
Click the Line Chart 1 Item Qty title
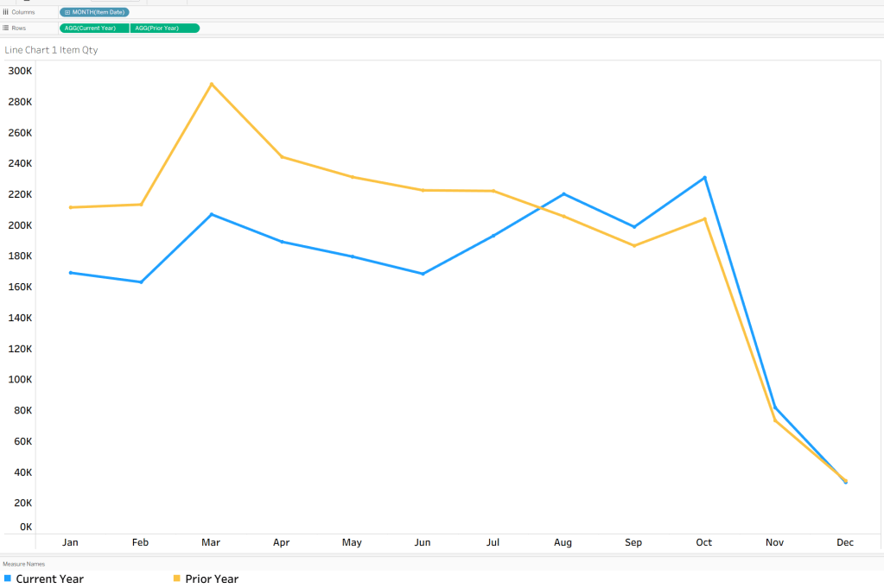(x=51, y=50)
